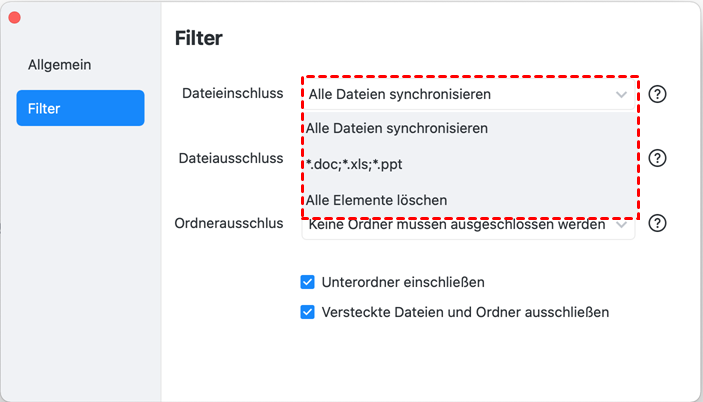Close the settings window

pos(15,18)
